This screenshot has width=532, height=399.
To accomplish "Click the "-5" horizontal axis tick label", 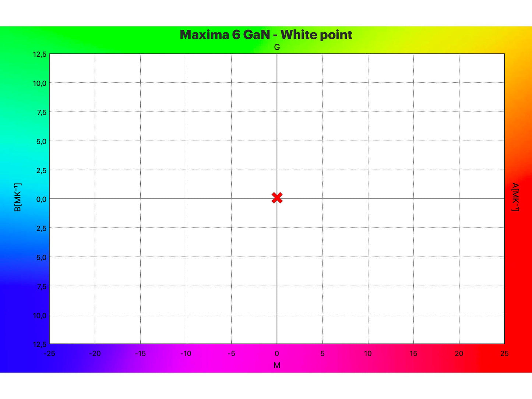I will click(231, 353).
